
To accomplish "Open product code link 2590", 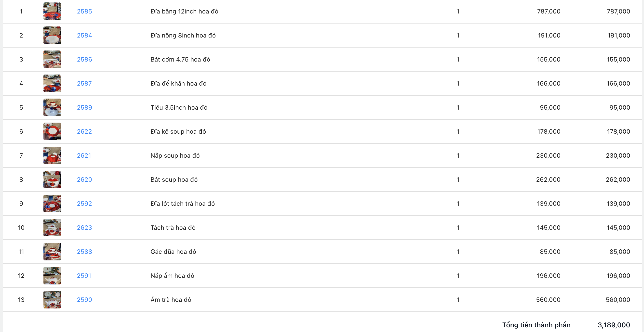I will pyautogui.click(x=84, y=300).
